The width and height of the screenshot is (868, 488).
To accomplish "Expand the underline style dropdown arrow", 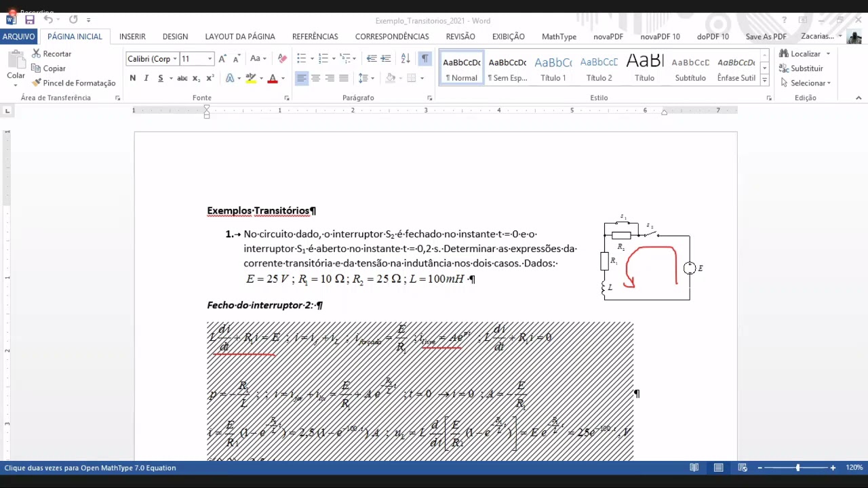I will [170, 79].
